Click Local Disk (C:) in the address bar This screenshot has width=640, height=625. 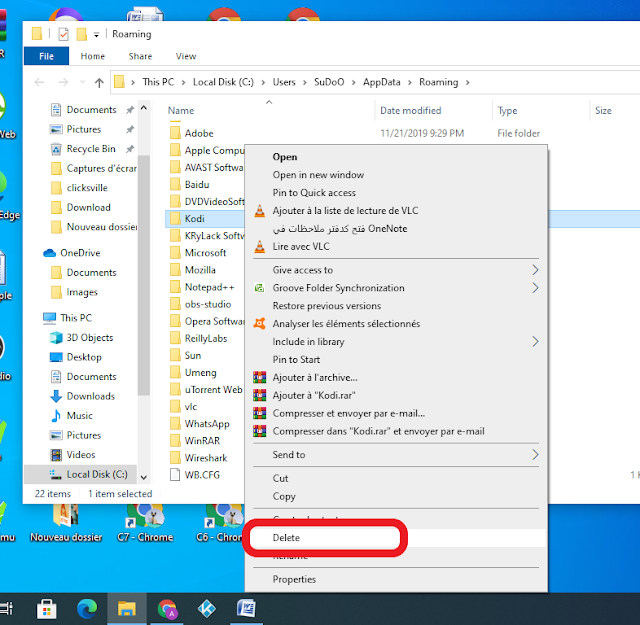tap(223, 82)
